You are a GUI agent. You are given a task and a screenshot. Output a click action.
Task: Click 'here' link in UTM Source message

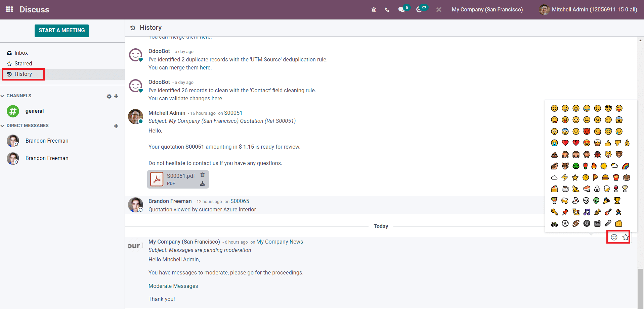pos(205,68)
